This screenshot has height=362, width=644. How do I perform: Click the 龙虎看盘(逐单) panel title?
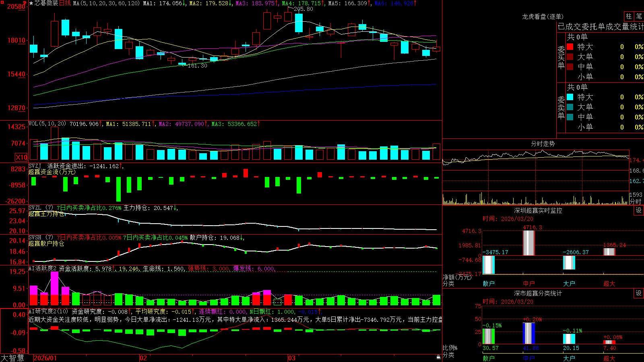(x=543, y=16)
